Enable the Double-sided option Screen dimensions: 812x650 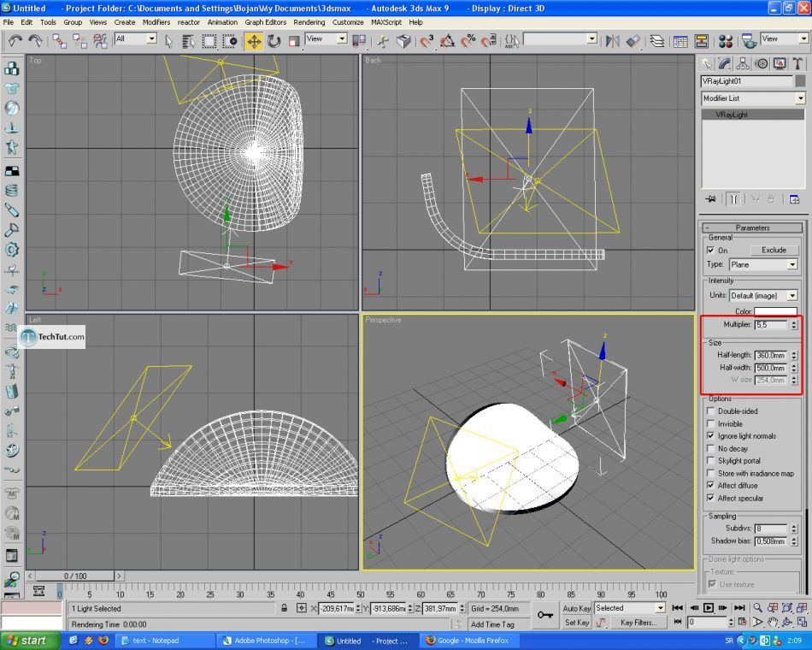[710, 411]
